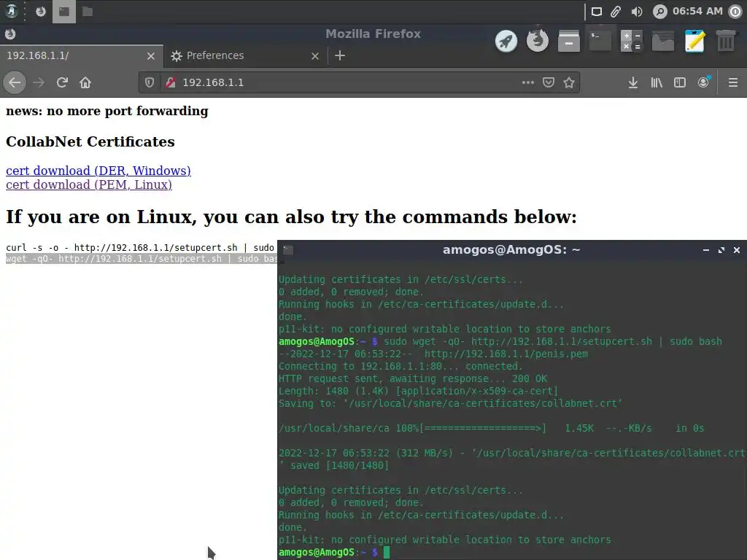Open the Firefox account menu
Viewport: 747px width, 560px height.
click(x=703, y=82)
